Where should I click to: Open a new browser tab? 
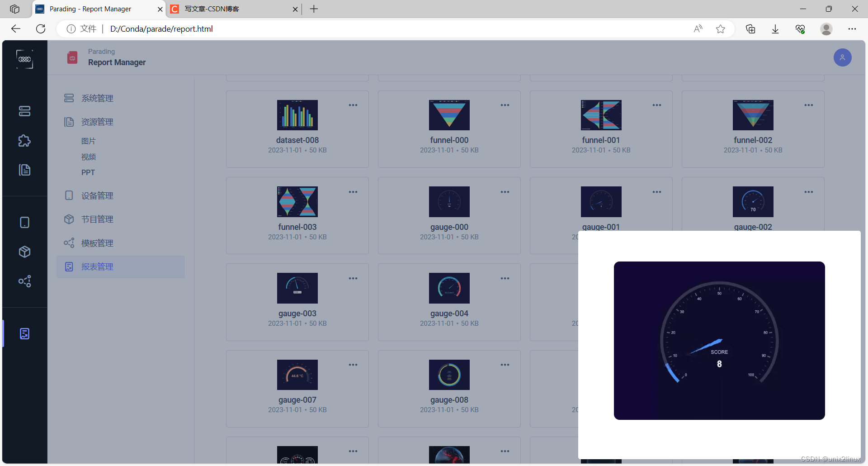click(x=314, y=9)
